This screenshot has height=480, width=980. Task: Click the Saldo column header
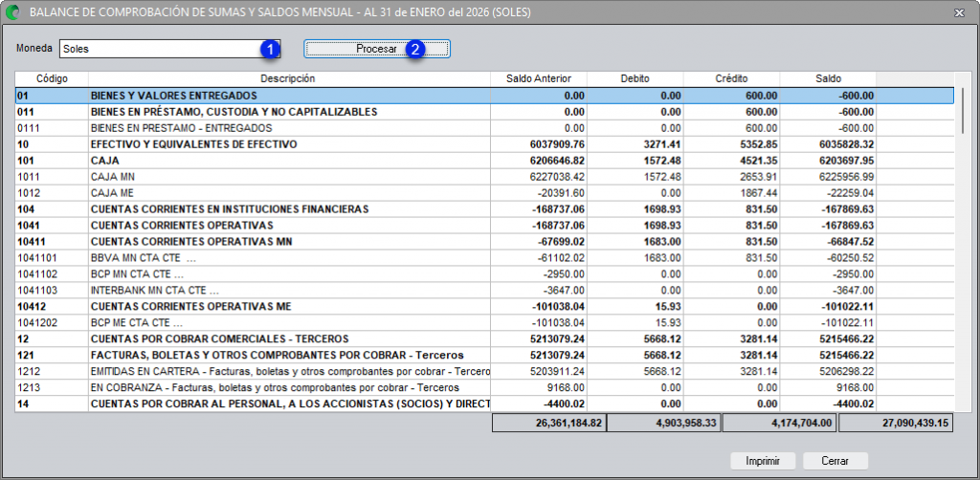[828, 78]
